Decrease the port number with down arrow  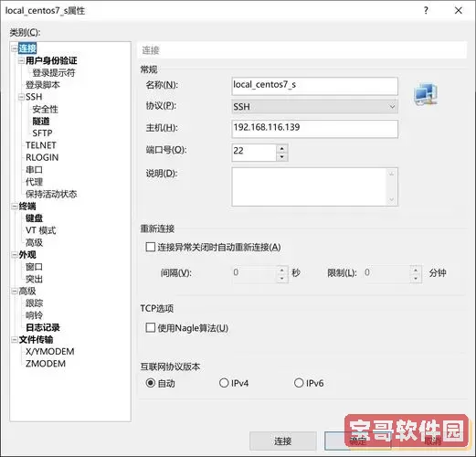(x=282, y=156)
